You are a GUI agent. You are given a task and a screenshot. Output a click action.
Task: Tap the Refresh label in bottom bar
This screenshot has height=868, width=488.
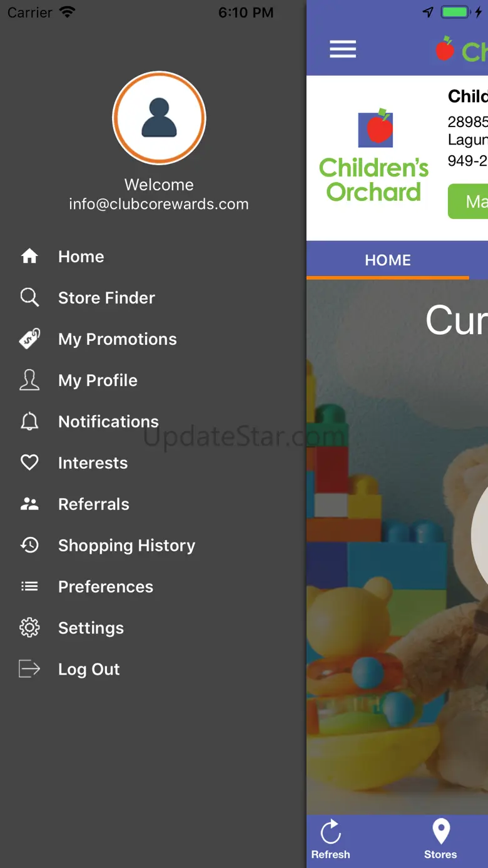pyautogui.click(x=330, y=854)
